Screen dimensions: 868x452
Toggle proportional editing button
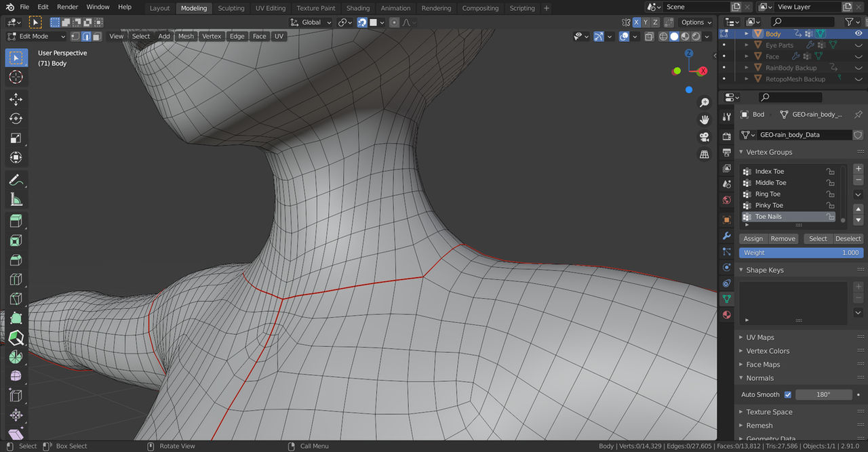point(395,22)
